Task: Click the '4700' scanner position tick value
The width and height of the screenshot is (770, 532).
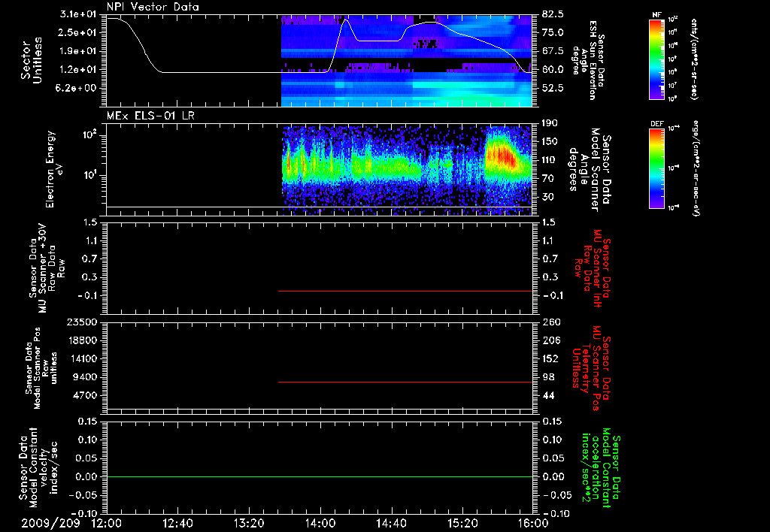Action: click(86, 395)
